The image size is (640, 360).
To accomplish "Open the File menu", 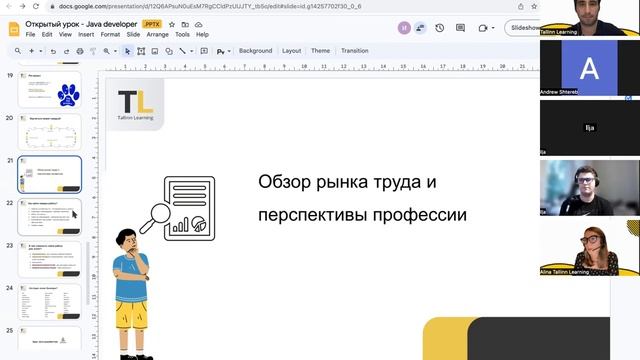I will pos(30,35).
